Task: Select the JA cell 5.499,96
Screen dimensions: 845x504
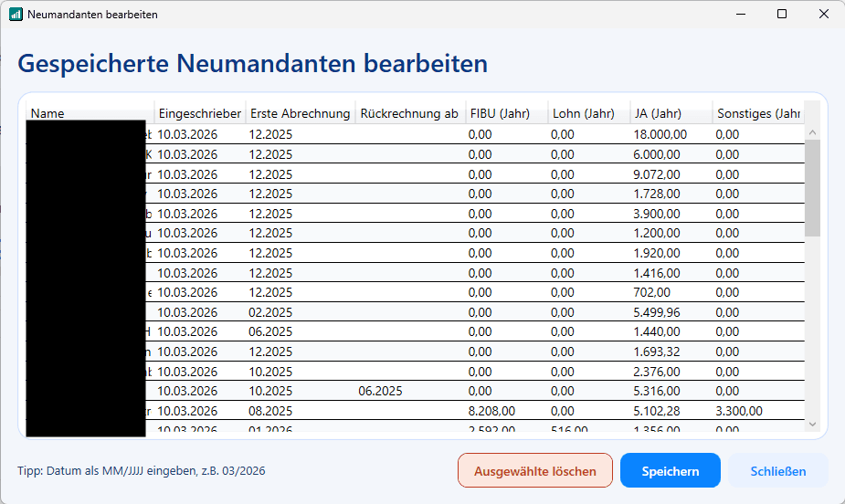Action: 671,312
